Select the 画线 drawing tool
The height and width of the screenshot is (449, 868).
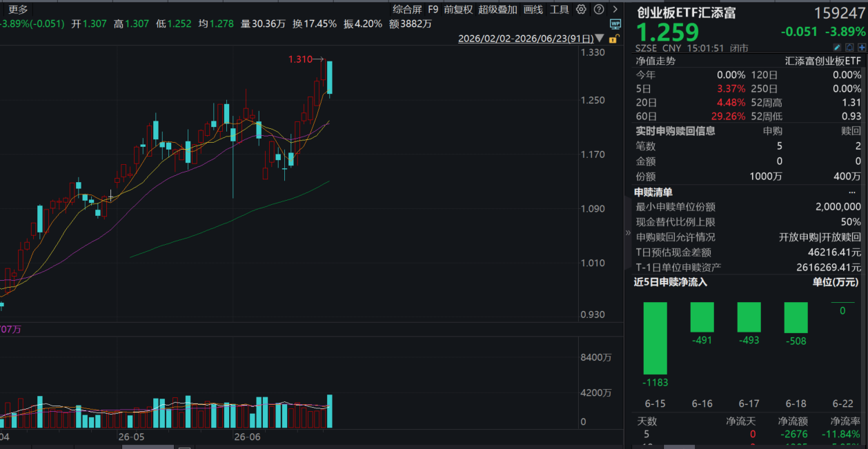click(533, 9)
